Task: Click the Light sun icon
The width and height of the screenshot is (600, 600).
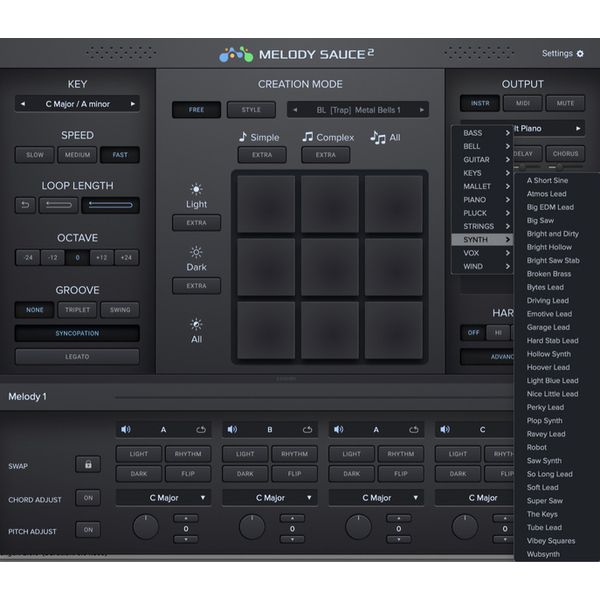Action: pos(196,189)
